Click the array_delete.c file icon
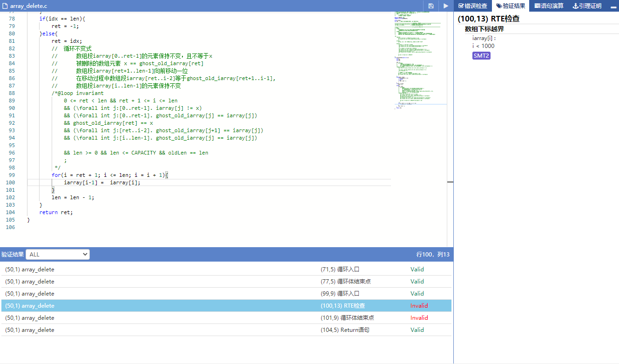This screenshot has width=619, height=364. (x=5, y=6)
